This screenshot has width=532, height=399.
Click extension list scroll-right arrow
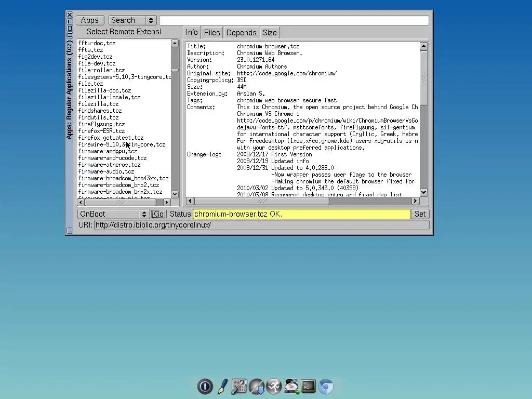pos(167,202)
